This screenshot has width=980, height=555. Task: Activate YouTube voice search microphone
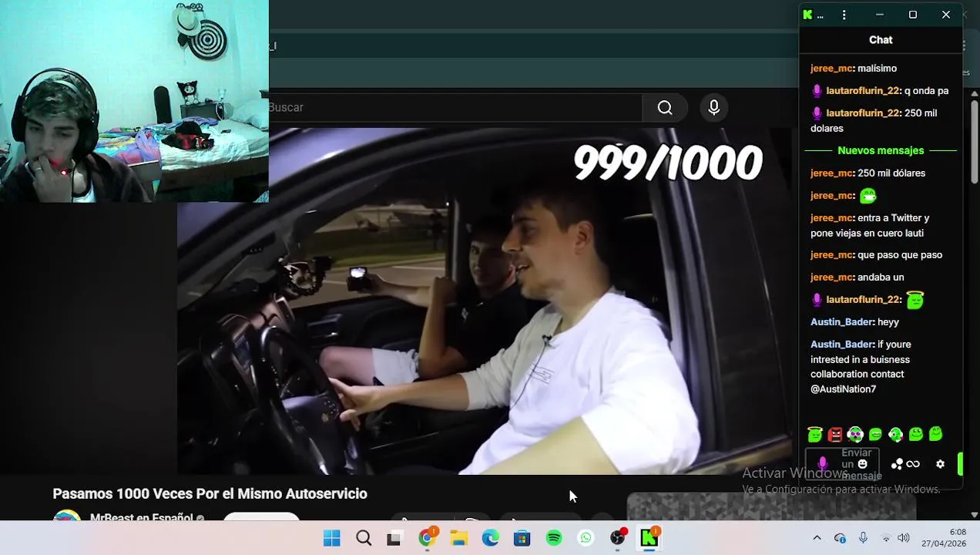click(714, 108)
